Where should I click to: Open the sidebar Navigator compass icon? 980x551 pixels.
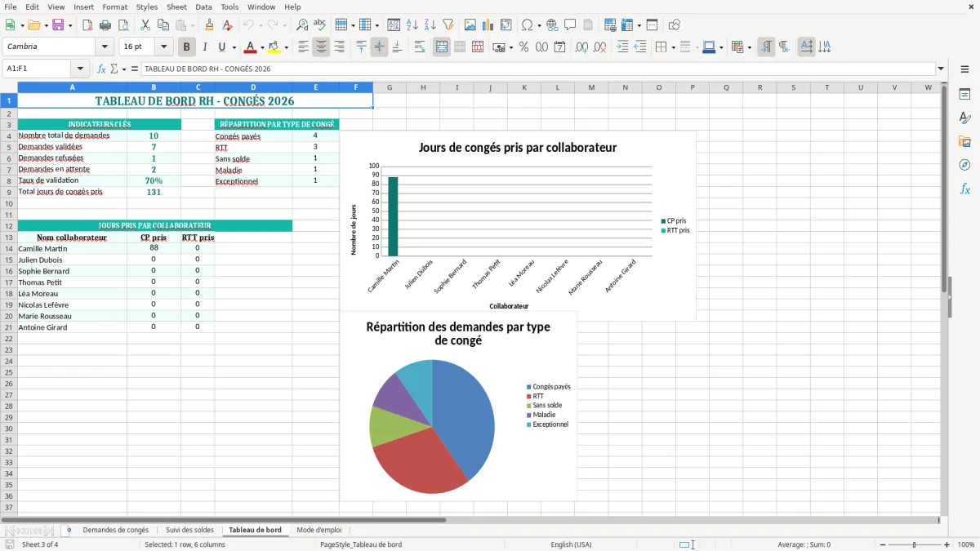[x=964, y=166]
